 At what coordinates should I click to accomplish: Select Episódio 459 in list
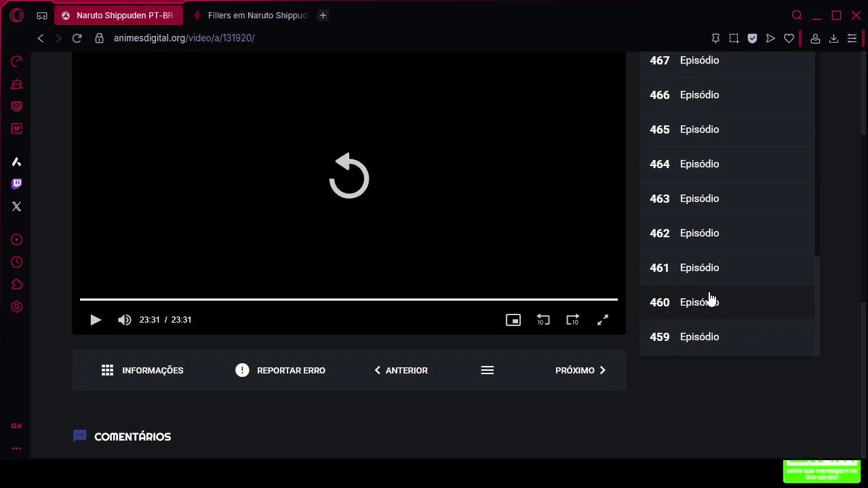pos(727,337)
